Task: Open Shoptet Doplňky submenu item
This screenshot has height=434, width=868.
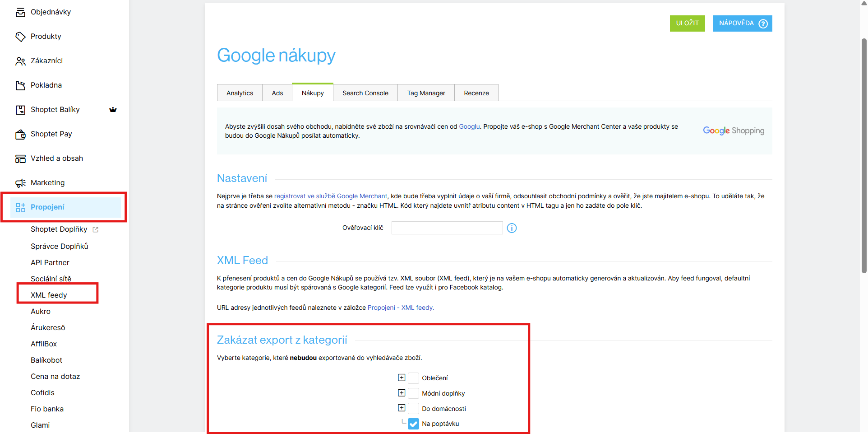Action: (x=59, y=229)
